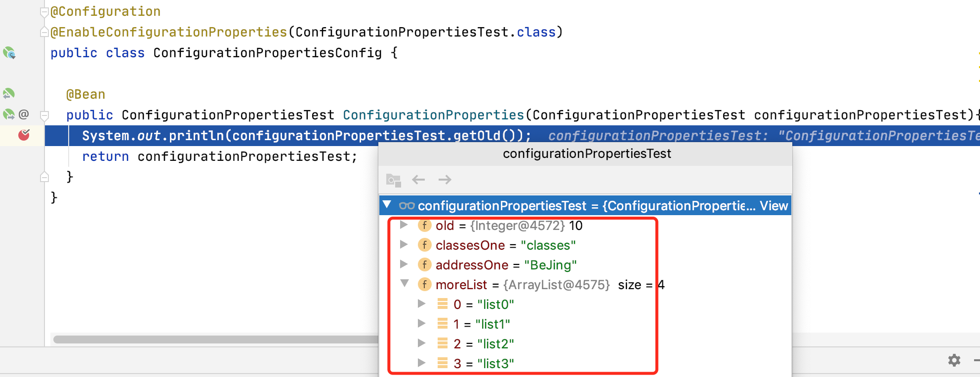Click the editor's horizontal scrollbar

[x=215, y=339]
